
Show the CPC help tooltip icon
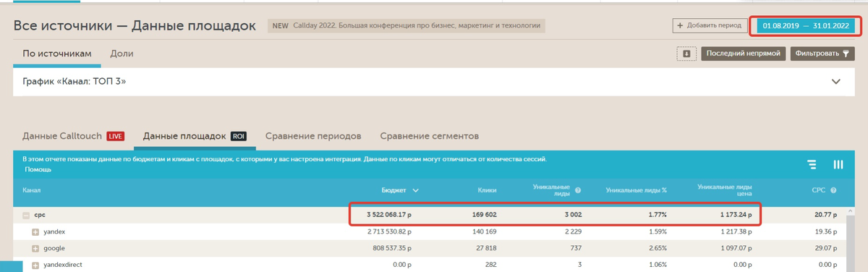click(x=834, y=190)
